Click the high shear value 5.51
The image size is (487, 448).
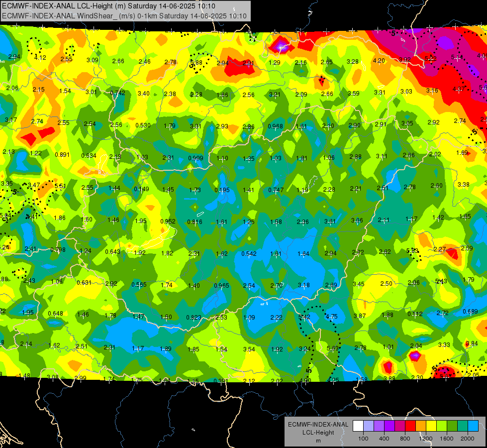(60, 186)
